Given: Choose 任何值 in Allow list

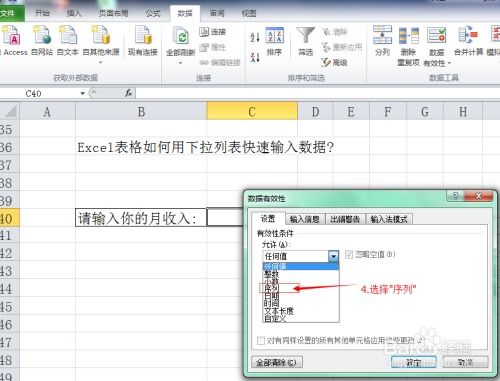Looking at the screenshot, I should (301, 266).
